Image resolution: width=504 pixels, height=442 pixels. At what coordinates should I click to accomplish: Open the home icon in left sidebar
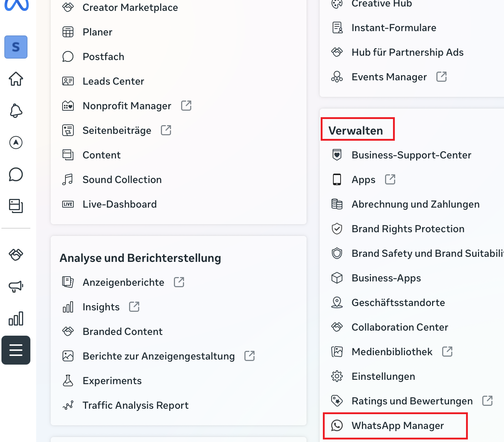(x=16, y=78)
